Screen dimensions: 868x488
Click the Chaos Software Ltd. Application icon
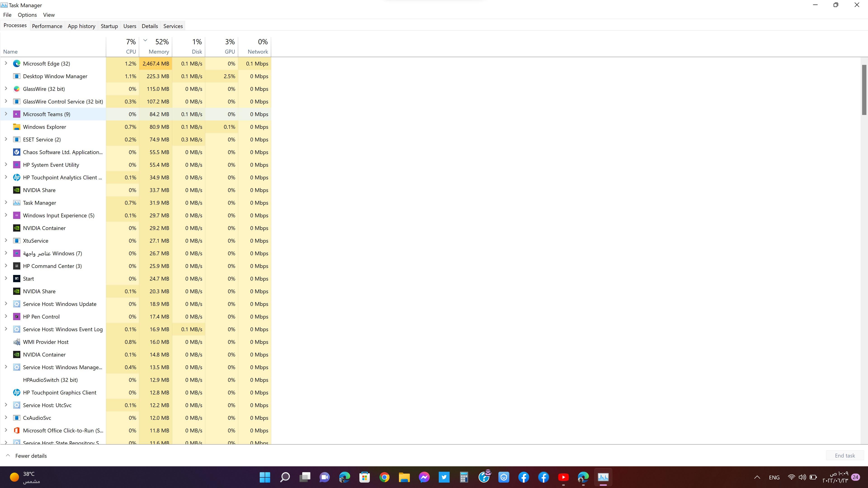[x=17, y=152]
